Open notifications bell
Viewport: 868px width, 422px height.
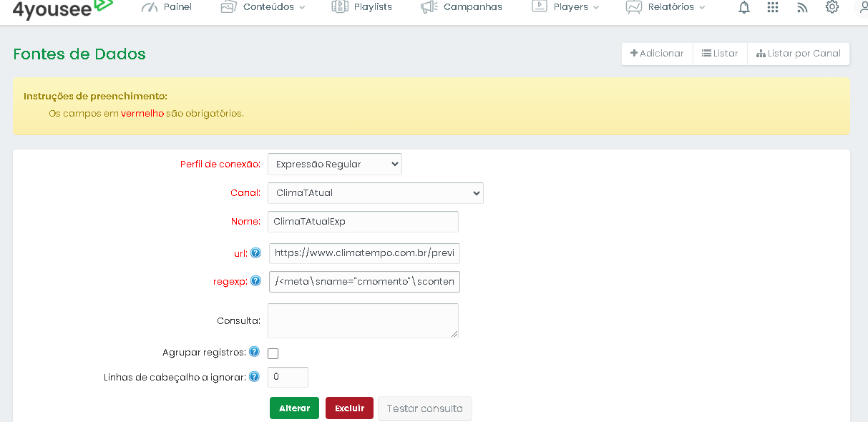coord(744,7)
